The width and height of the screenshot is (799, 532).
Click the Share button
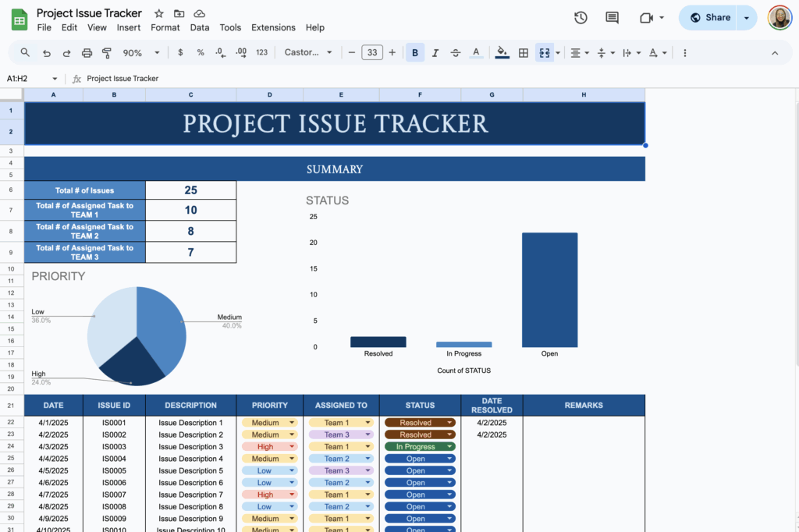tap(710, 17)
